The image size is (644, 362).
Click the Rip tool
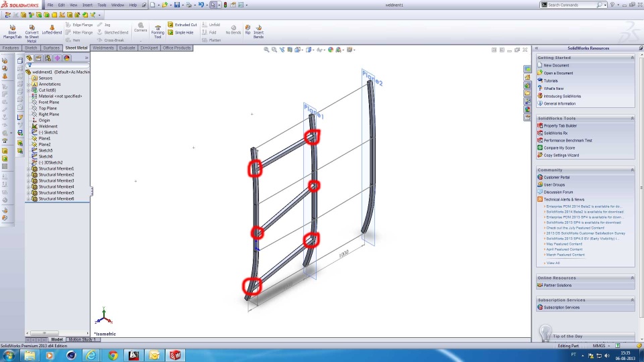pyautogui.click(x=248, y=29)
